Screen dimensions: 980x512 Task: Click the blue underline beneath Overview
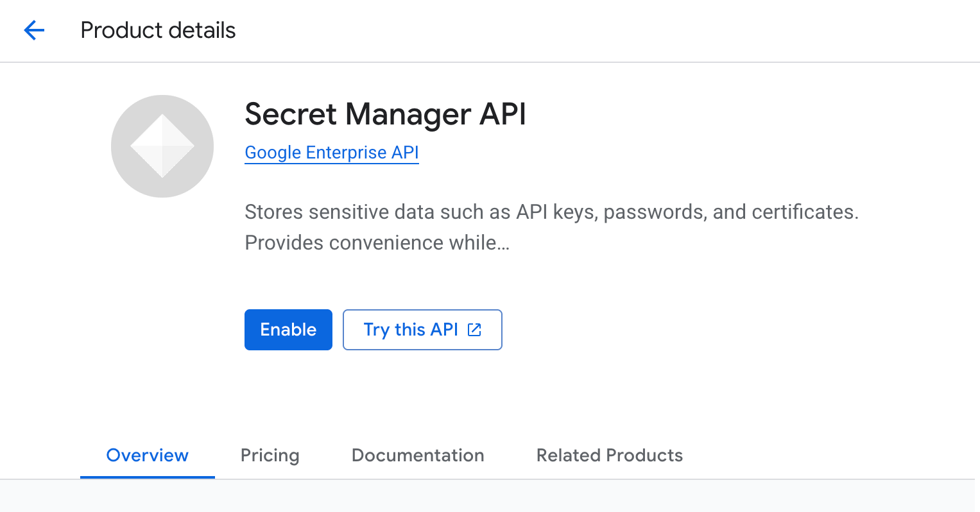pos(147,475)
